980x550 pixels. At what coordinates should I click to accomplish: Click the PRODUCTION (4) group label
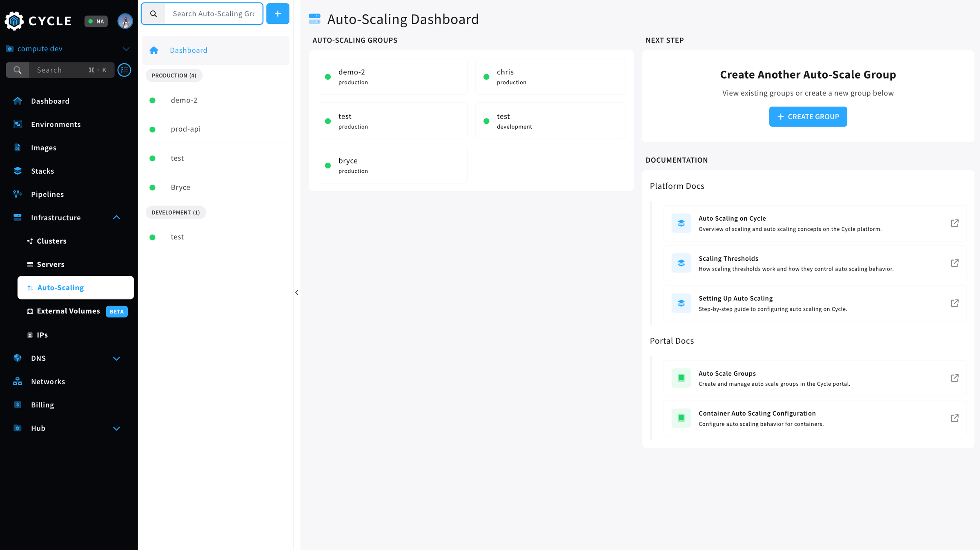[174, 75]
